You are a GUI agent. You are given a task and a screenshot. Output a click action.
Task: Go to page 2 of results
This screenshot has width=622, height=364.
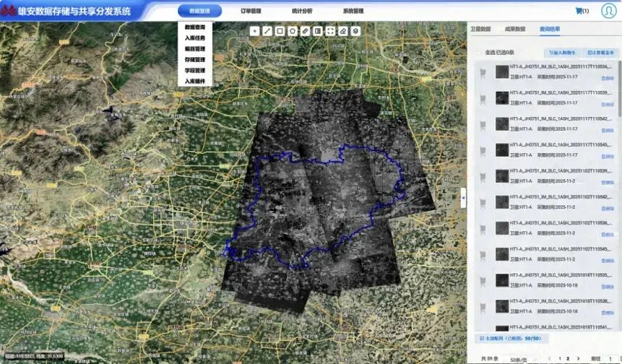pyautogui.click(x=568, y=358)
